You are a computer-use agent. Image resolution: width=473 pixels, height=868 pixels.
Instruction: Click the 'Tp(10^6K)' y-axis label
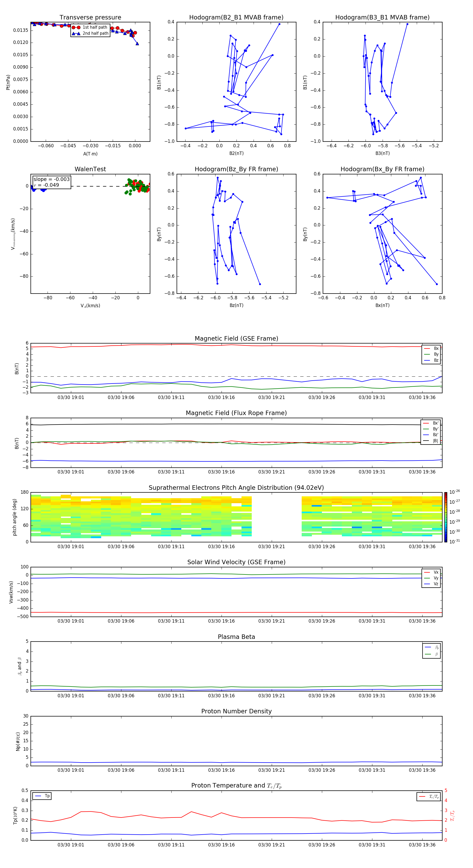coord(15,815)
